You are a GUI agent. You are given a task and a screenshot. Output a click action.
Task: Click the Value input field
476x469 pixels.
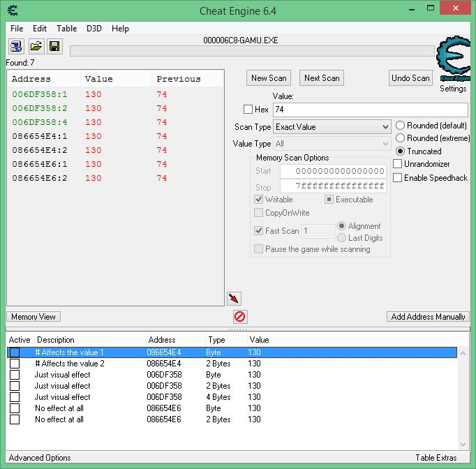click(x=370, y=110)
